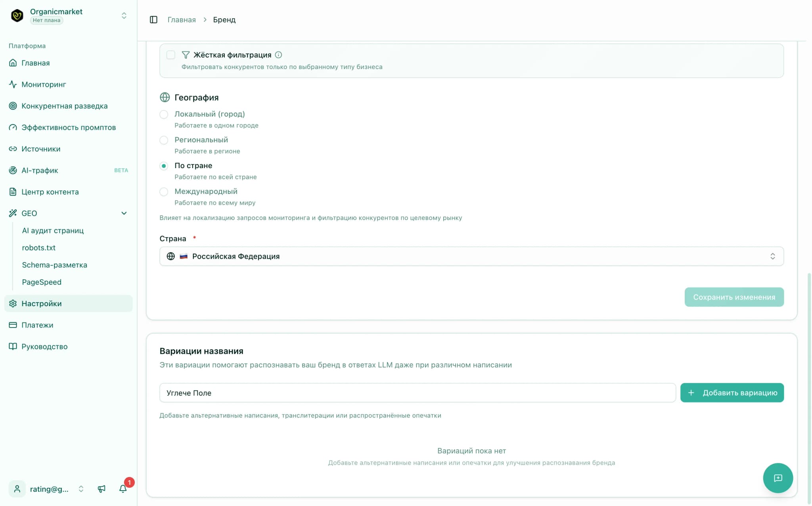Open the AI-трафик menu item
The image size is (812, 506).
40,171
